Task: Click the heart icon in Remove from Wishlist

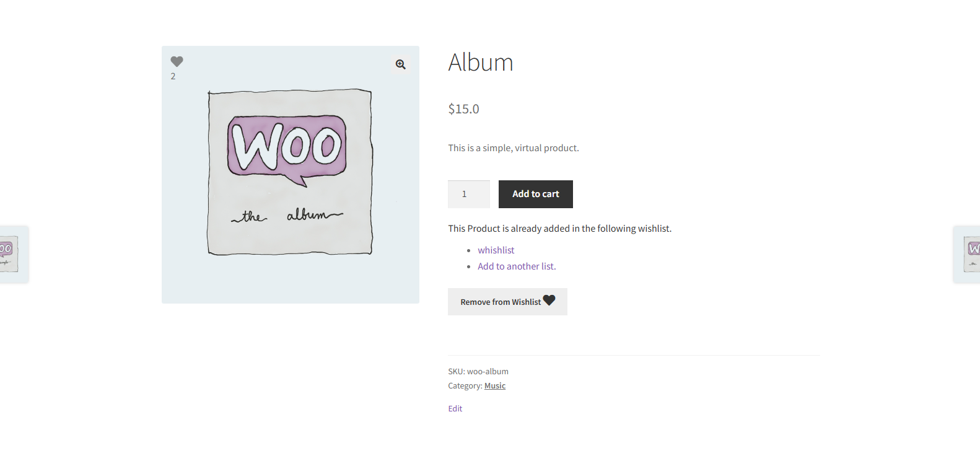Action: click(x=549, y=301)
